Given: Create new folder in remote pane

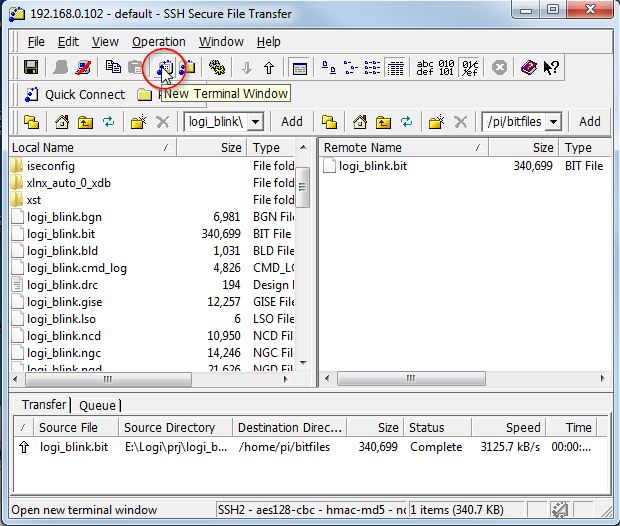Looking at the screenshot, I should click(x=436, y=122).
